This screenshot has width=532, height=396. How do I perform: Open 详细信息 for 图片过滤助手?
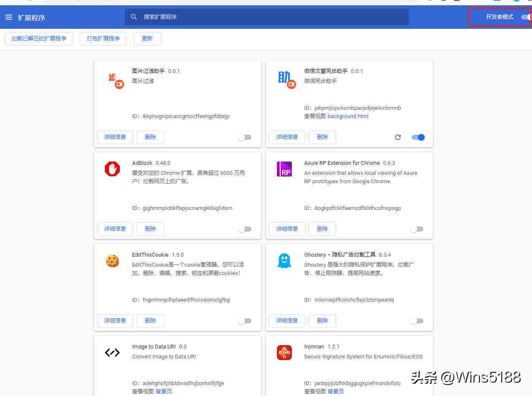115,137
